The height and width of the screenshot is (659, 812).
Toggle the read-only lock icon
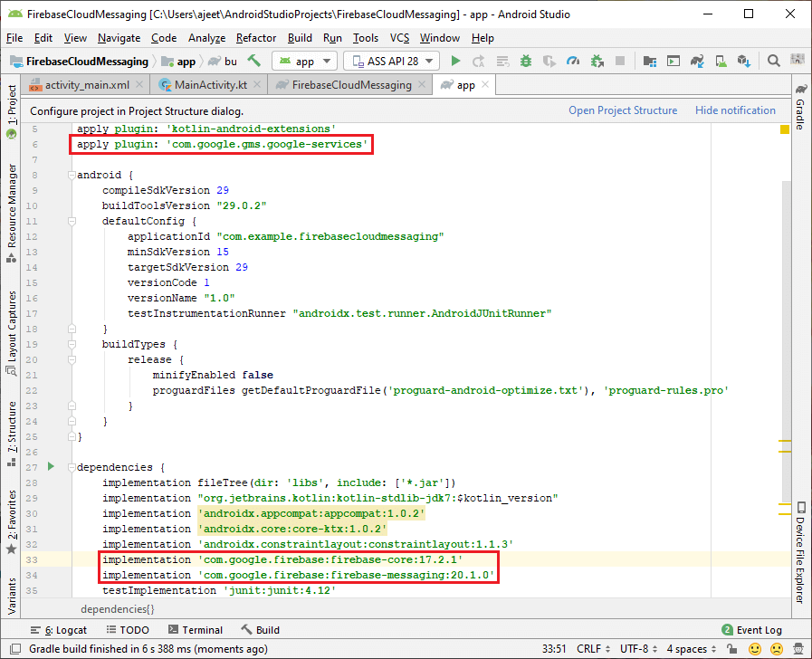coord(731,649)
